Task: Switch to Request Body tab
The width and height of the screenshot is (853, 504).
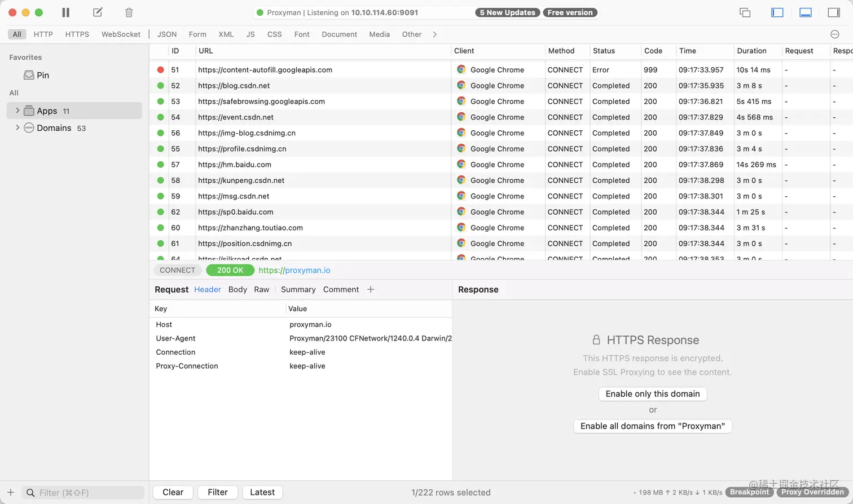Action: point(238,289)
